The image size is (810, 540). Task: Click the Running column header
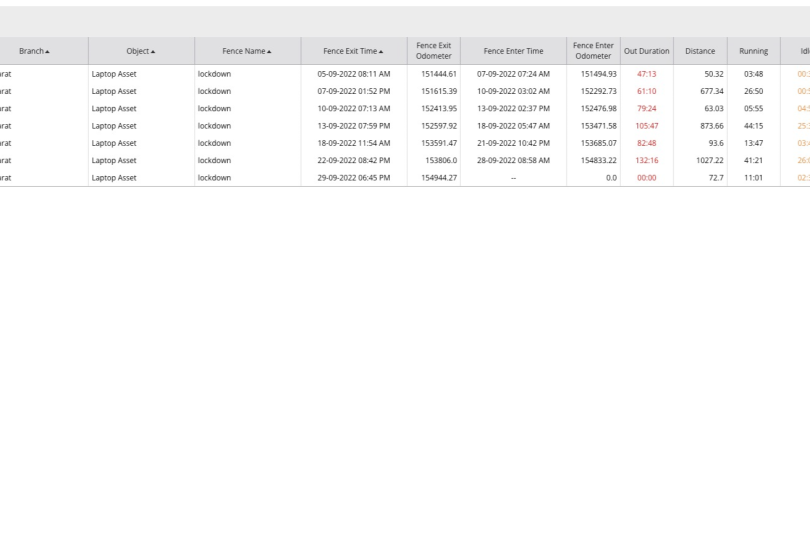[x=753, y=51]
